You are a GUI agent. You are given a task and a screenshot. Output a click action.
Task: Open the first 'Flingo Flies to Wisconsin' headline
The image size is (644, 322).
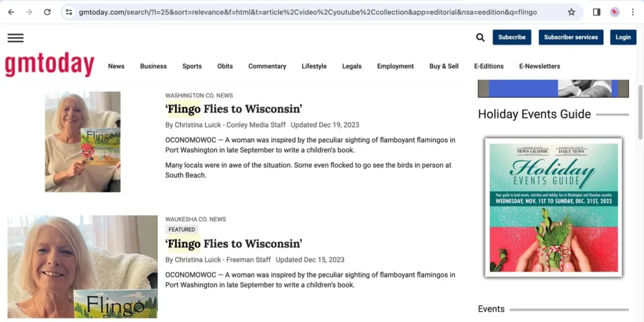point(234,109)
